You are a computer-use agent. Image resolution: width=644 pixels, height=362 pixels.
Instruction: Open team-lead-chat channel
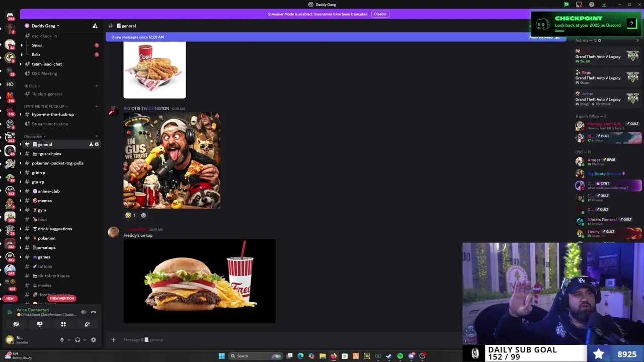60,64
